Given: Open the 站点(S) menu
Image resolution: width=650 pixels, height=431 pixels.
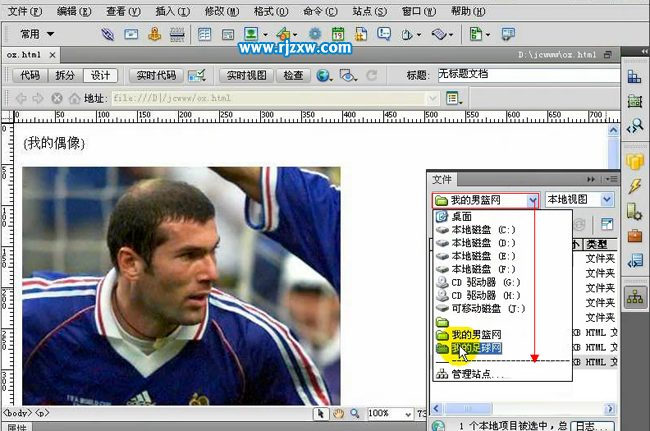Looking at the screenshot, I should click(x=369, y=11).
